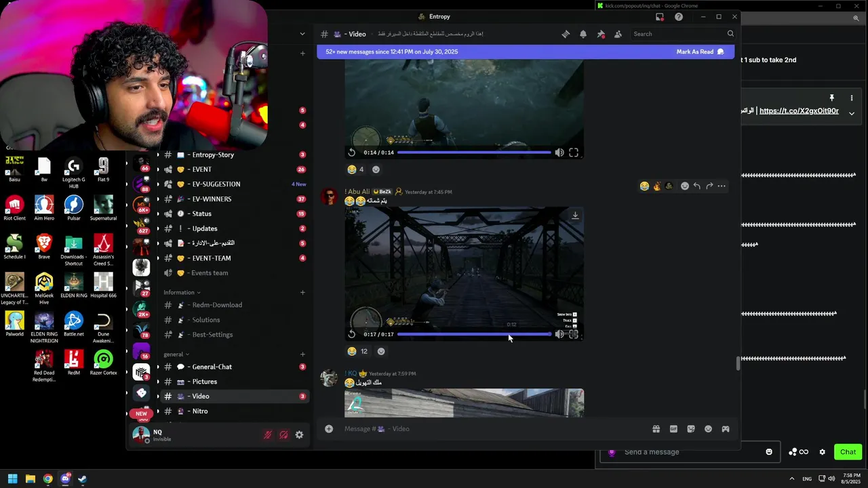
Task: Show the member list icon
Action: pos(618,34)
